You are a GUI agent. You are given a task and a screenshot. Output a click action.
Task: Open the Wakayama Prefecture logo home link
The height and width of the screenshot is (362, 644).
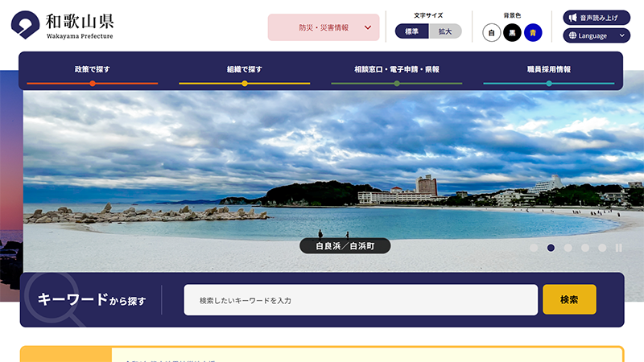coord(63,25)
